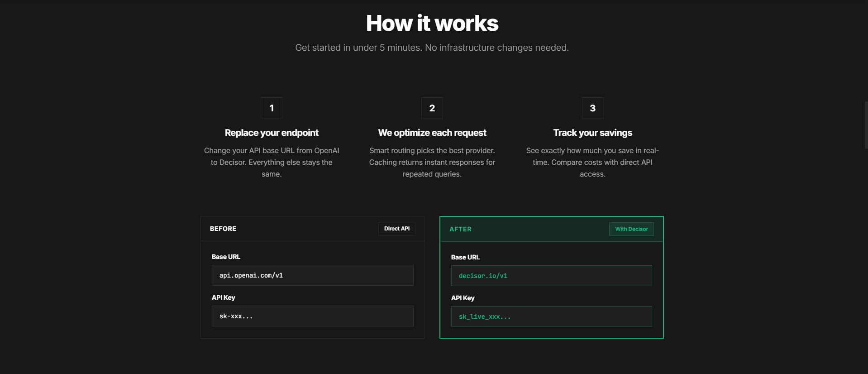The image size is (868, 374).
Task: Click the AFTER card label
Action: 460,229
